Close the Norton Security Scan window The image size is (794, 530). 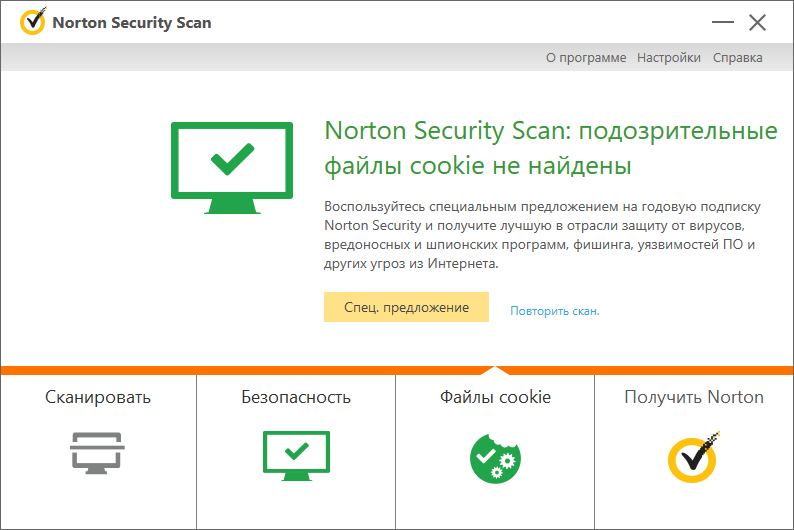click(x=758, y=22)
